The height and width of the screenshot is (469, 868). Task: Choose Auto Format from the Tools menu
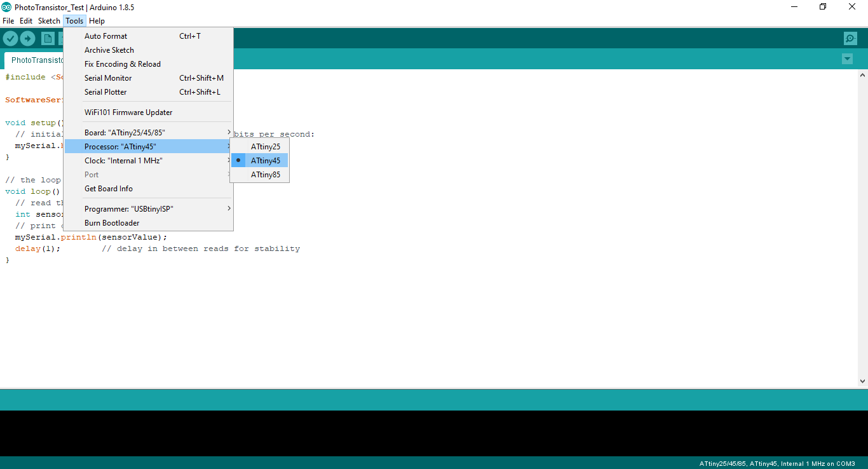pyautogui.click(x=149, y=36)
